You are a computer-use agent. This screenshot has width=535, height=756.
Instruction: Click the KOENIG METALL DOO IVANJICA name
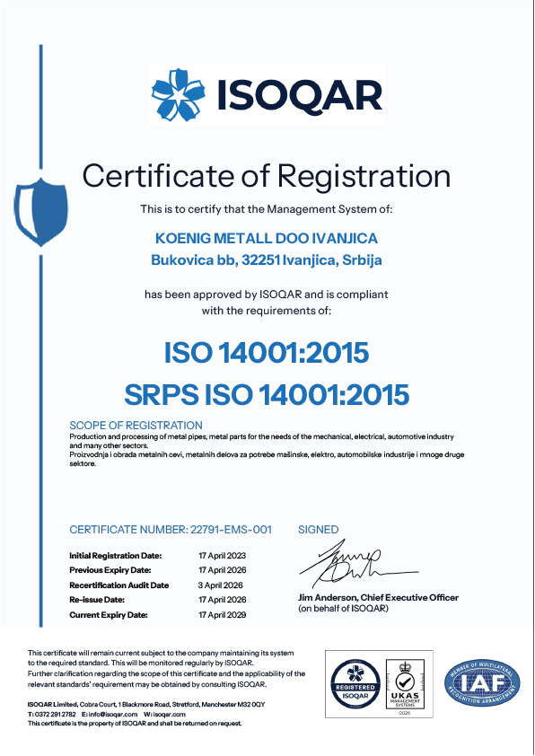tap(267, 238)
